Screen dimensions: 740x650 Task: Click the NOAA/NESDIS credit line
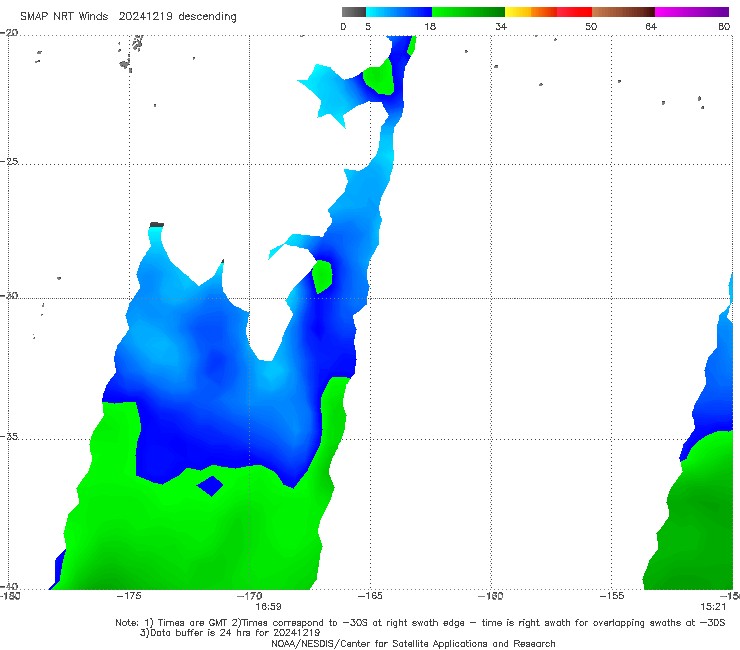pyautogui.click(x=413, y=643)
